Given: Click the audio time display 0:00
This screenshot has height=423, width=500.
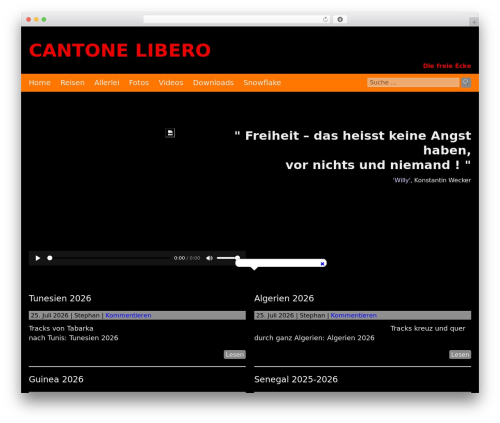Looking at the screenshot, I should click(179, 258).
